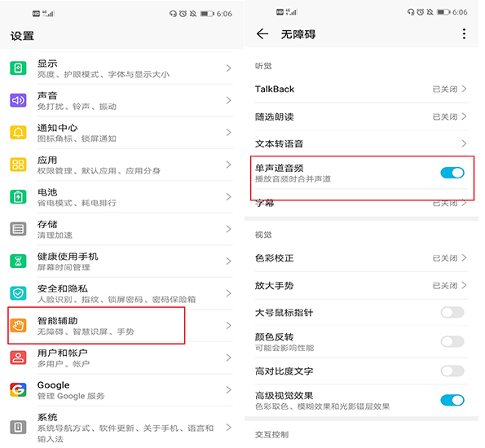Viewport: 485px width, 448px height.
Task: Tap the 交互控制 section header
Action: (x=271, y=434)
